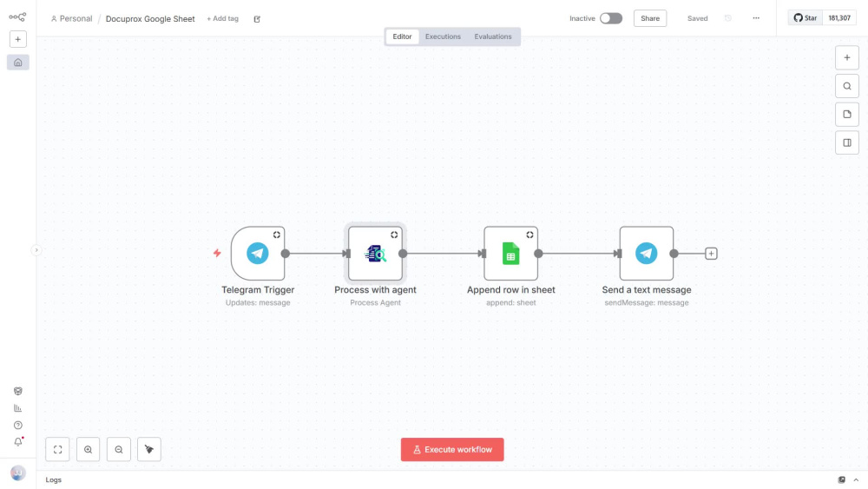Click the Personal project breadcrumb
This screenshot has height=489, width=868.
(71, 18)
